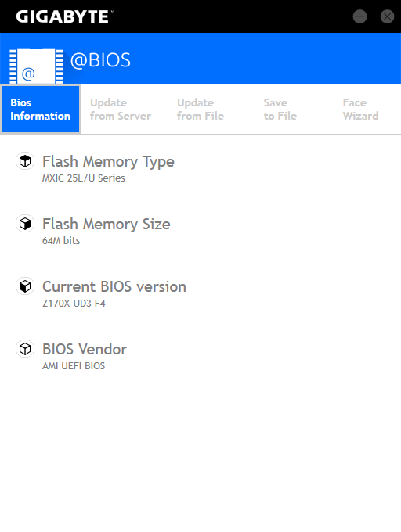
Task: Minimize the @BIOS window
Action: [x=359, y=16]
